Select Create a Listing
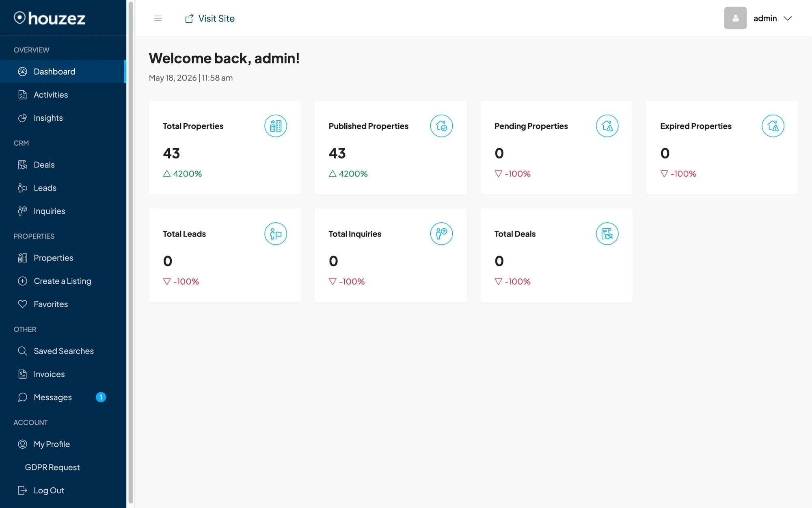Screen dimensions: 812x508 [x=63, y=281]
